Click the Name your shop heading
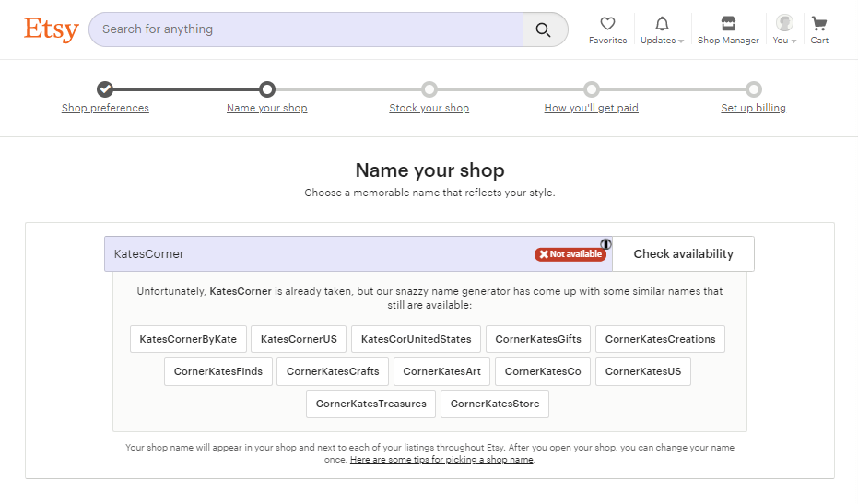Viewport: 858px width, 504px height. (x=429, y=170)
